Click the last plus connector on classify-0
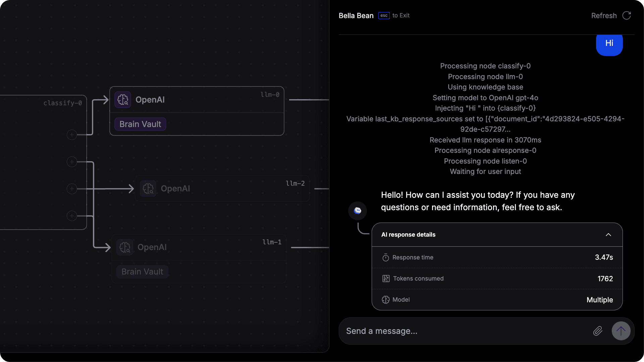The height and width of the screenshot is (362, 644). 72,216
